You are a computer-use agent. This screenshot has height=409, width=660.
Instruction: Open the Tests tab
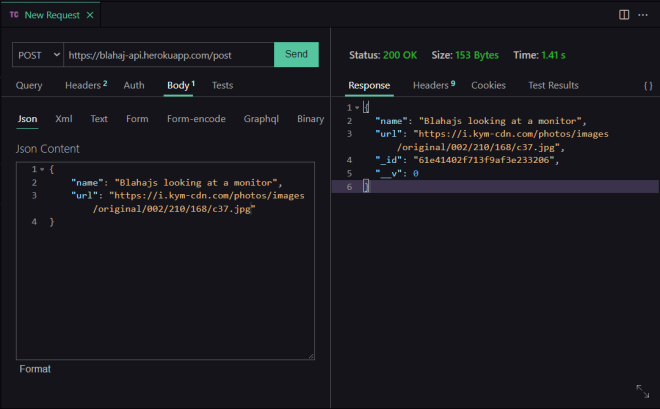point(222,86)
